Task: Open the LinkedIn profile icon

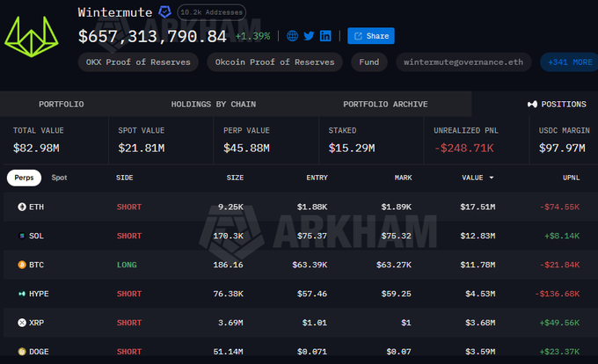Action: [x=325, y=36]
